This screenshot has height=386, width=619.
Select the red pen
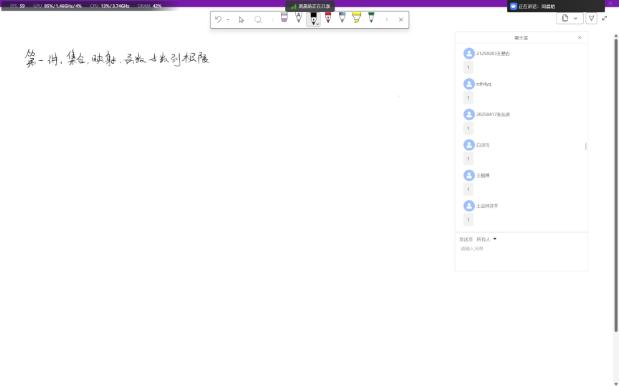(x=328, y=18)
